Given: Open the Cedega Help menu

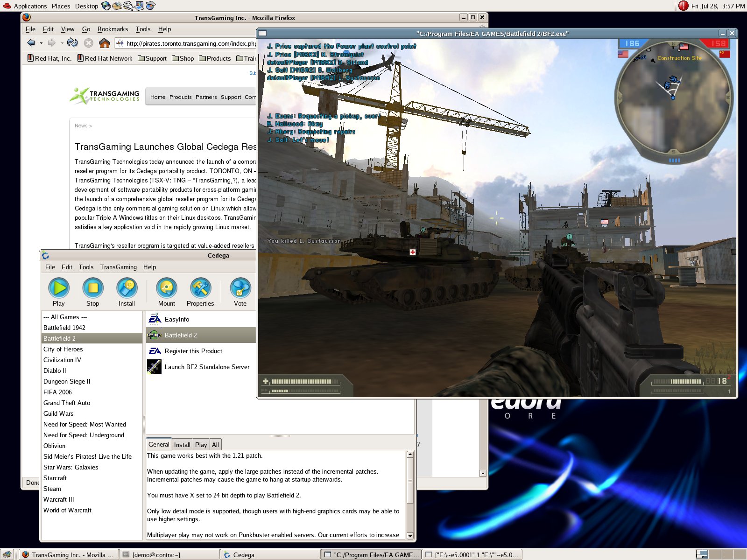Looking at the screenshot, I should (149, 267).
